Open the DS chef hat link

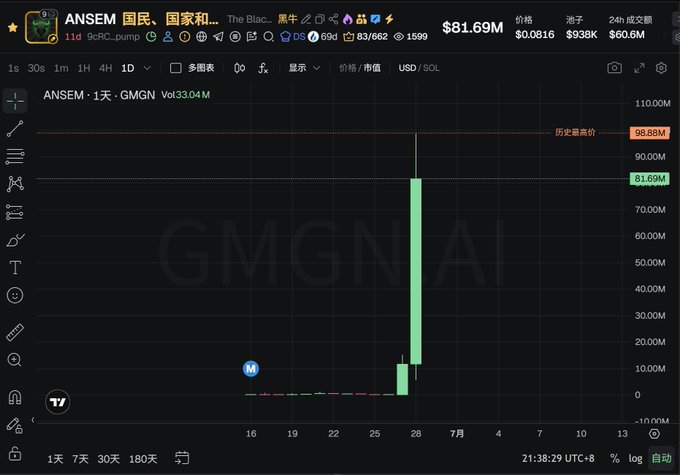(x=293, y=37)
